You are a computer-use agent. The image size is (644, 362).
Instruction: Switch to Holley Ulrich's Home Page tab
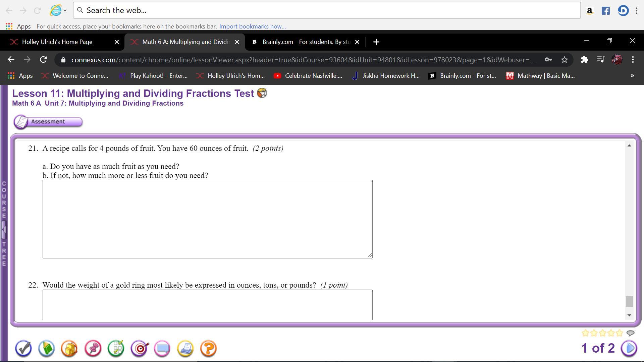click(57, 42)
